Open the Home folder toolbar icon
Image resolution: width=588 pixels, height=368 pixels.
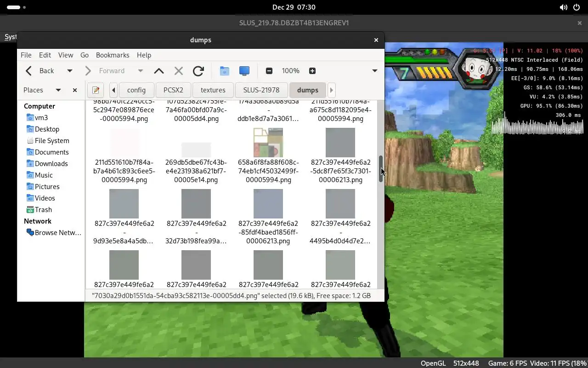(224, 71)
